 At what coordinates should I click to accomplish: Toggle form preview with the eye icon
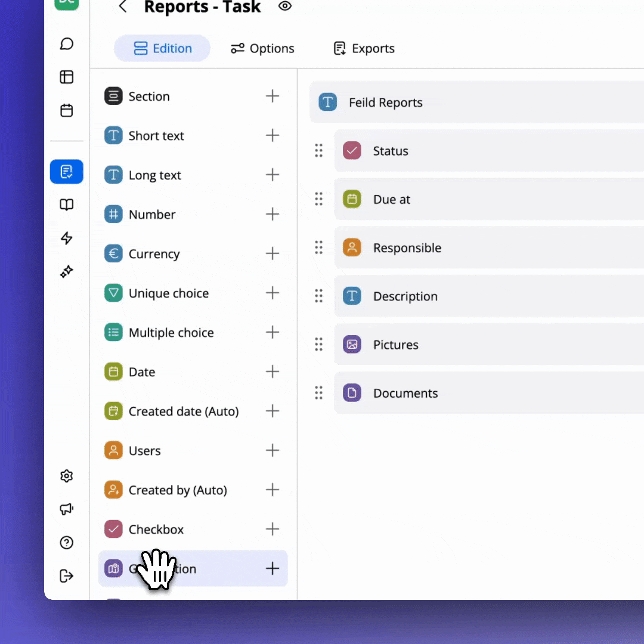point(285,7)
